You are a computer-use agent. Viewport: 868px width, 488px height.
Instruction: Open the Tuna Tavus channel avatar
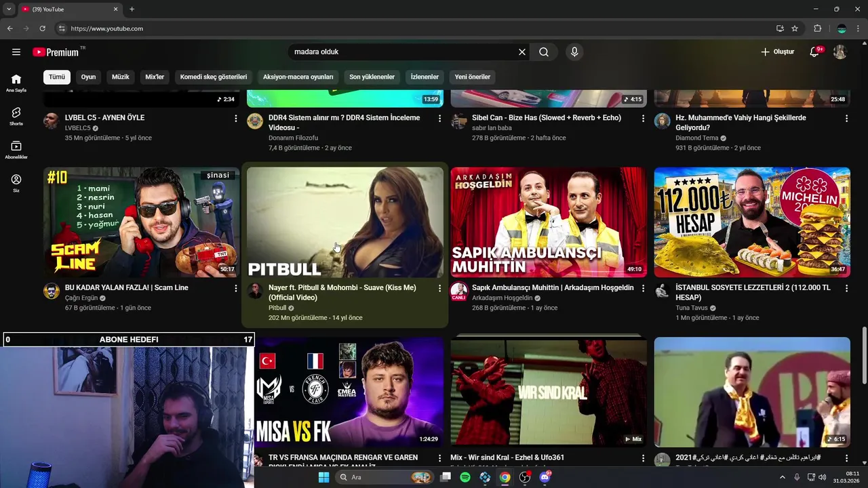(x=663, y=291)
